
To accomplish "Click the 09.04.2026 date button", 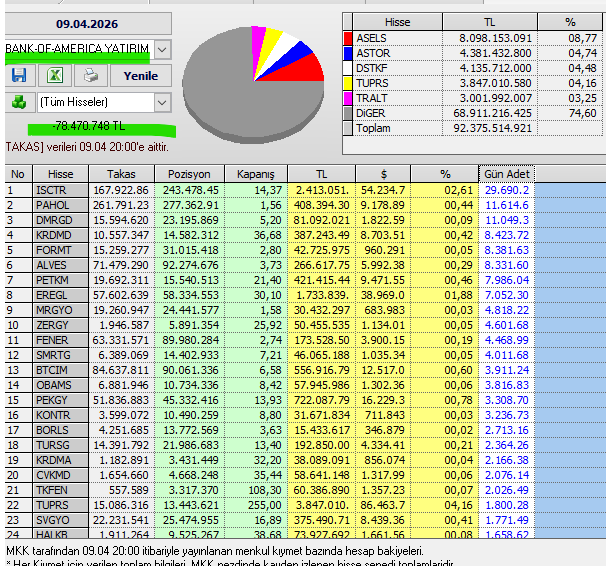I will click(87, 24).
